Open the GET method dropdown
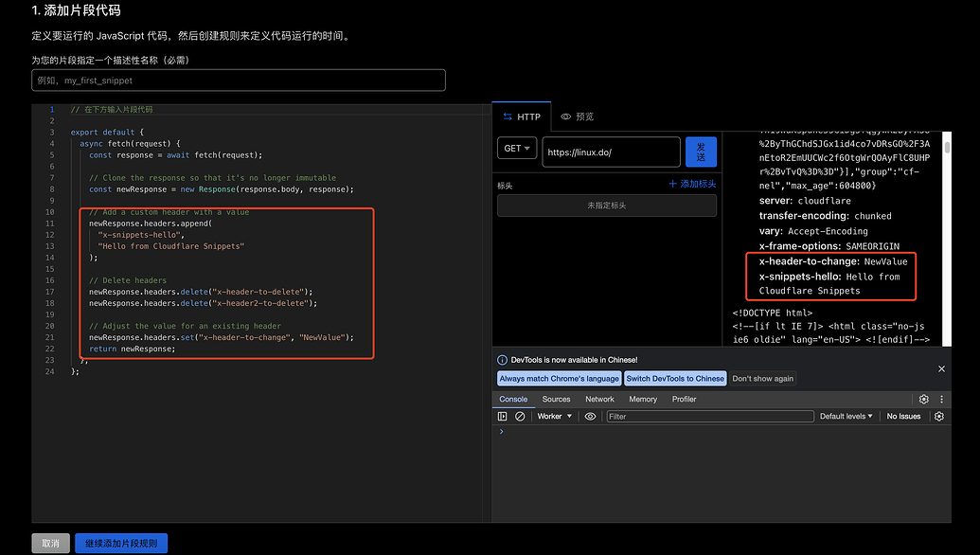980x555 pixels. coord(517,148)
